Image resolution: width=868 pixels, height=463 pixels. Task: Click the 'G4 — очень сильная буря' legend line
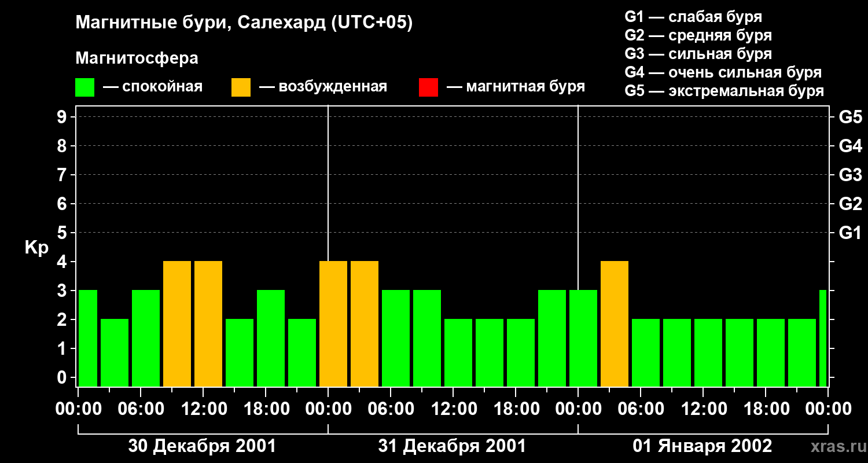tap(723, 72)
